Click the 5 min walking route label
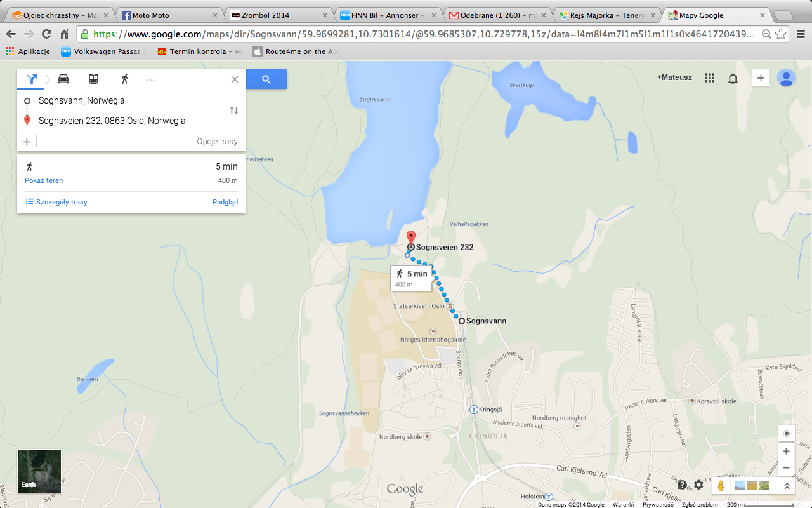This screenshot has width=812, height=508. click(x=411, y=278)
